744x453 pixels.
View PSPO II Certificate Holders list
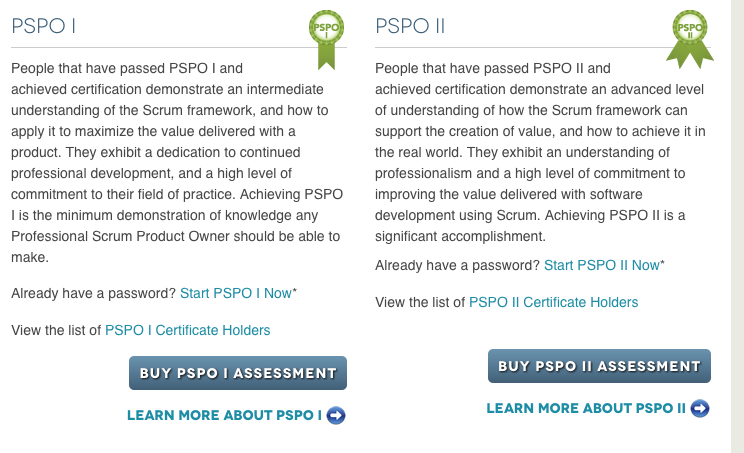click(x=553, y=302)
